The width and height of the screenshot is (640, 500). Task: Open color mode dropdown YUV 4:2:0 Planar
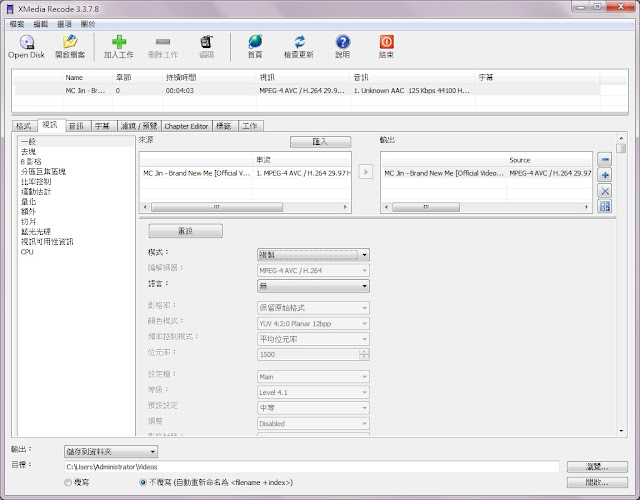313,324
